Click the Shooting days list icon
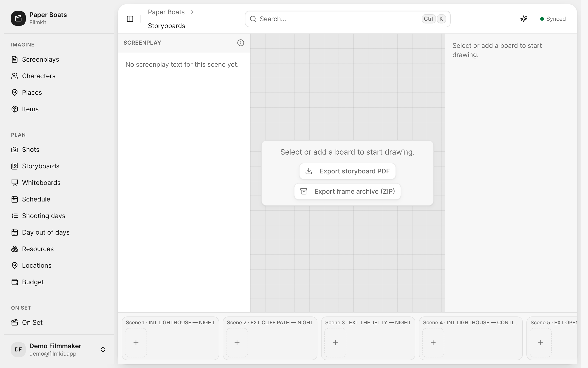 [14, 216]
